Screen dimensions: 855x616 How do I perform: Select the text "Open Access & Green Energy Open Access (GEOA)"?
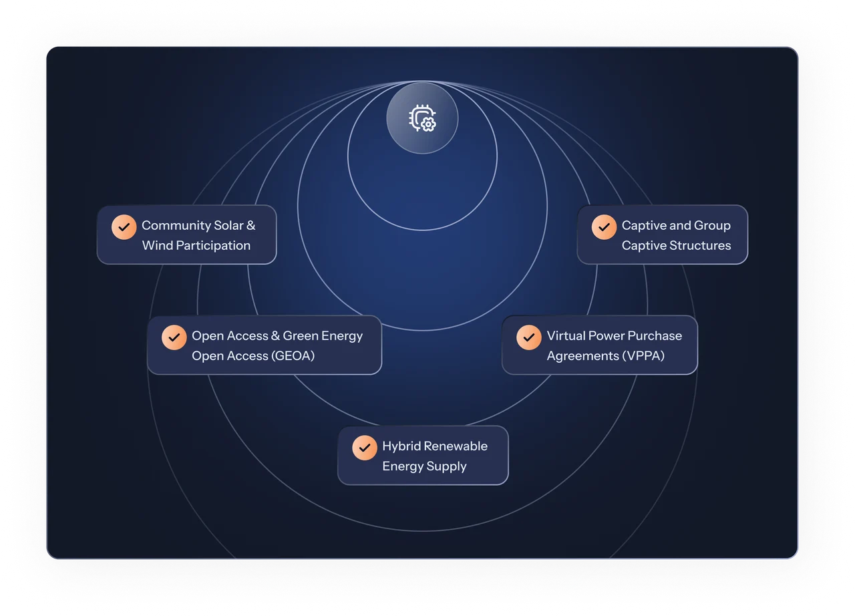point(277,345)
